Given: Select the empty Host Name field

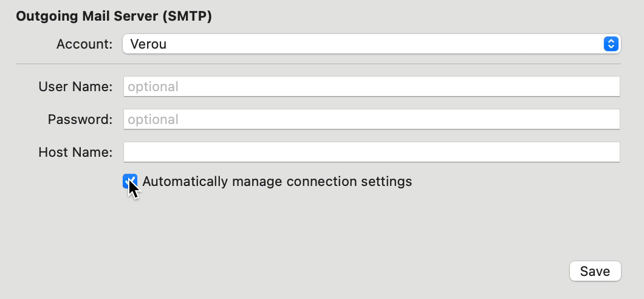Looking at the screenshot, I should [372, 153].
